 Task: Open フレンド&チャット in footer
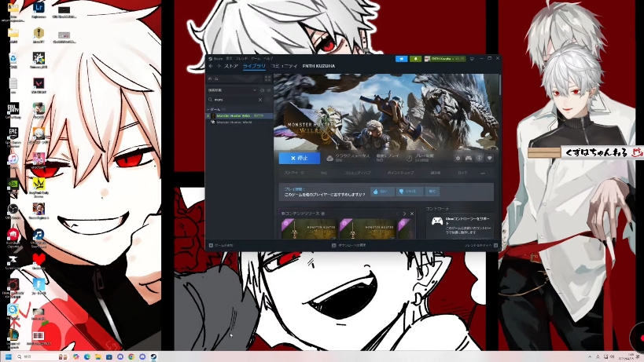(481, 245)
